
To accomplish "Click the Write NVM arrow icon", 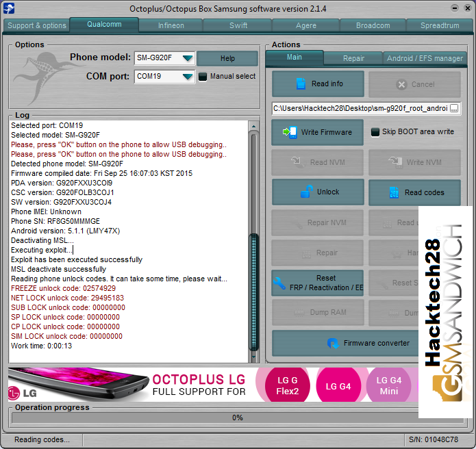I will point(395,162).
